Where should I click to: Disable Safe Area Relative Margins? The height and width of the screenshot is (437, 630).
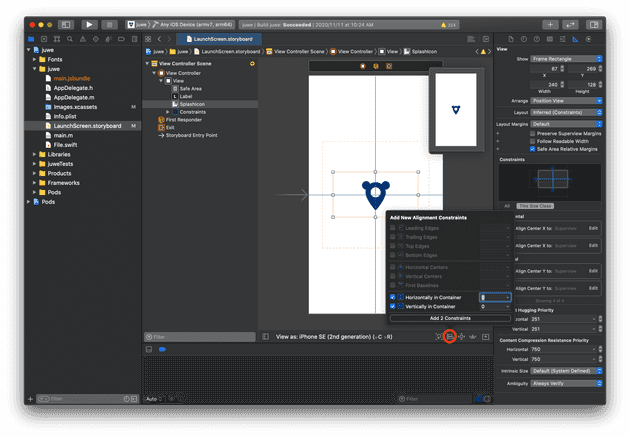(x=532, y=149)
